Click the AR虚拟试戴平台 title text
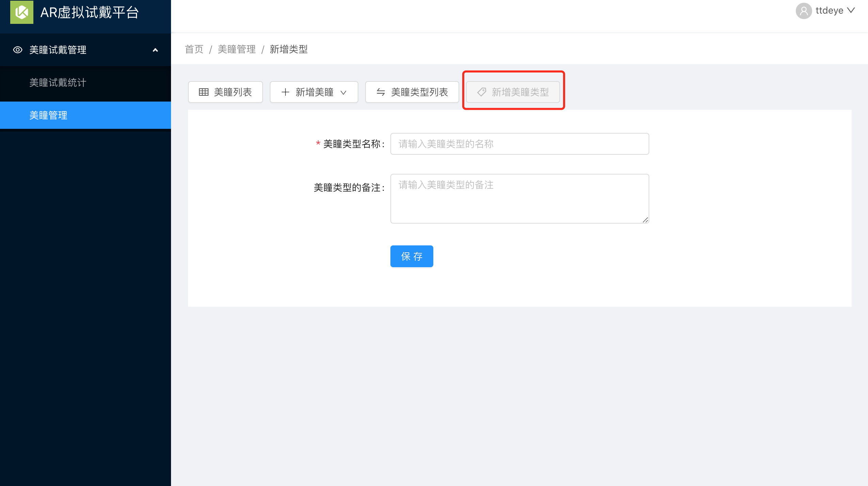Viewport: 868px width, 486px height. (x=90, y=13)
